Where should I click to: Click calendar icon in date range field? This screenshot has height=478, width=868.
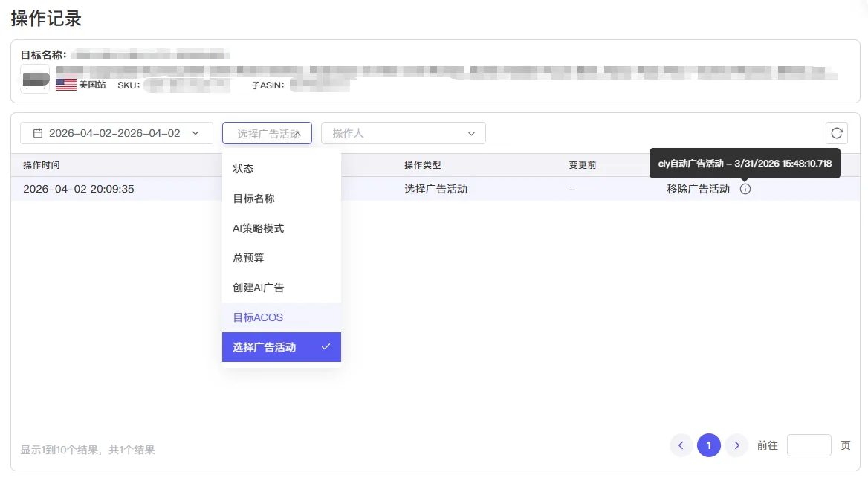click(x=38, y=133)
